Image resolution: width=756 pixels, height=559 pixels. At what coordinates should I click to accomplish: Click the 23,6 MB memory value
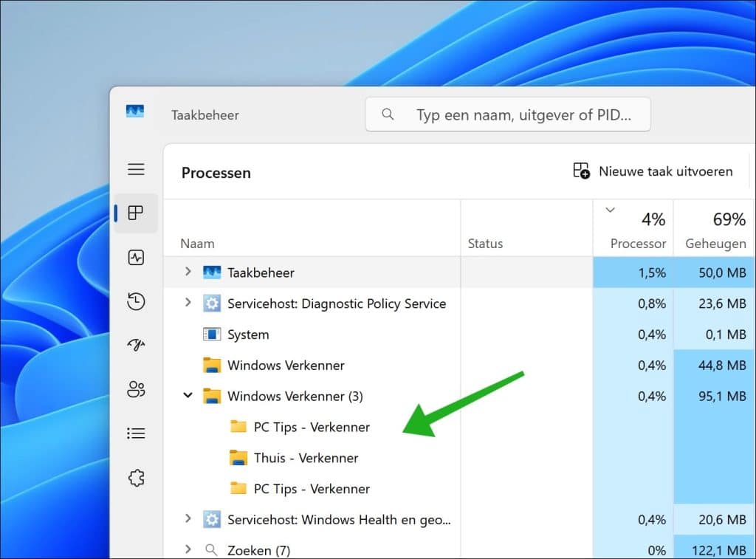722,303
